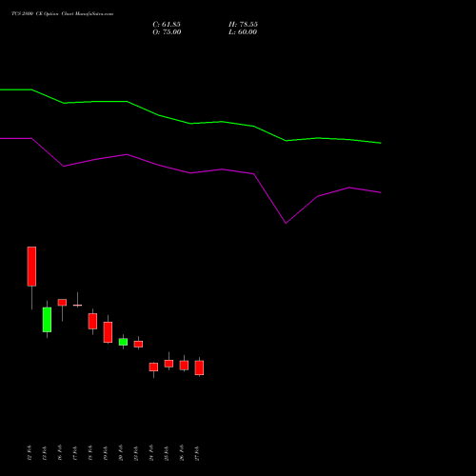Select the 26 Feb date label
The height and width of the screenshot is (476, 476).
click(182, 453)
